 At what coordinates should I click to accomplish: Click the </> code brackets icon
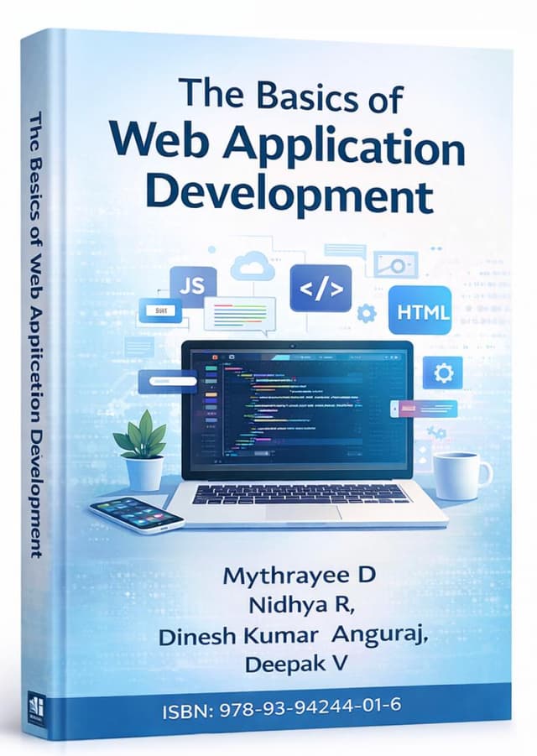(321, 289)
